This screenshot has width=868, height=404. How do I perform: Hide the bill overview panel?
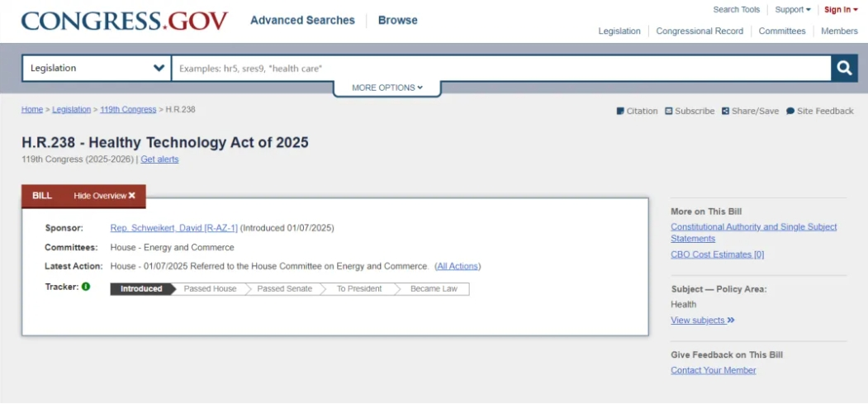104,196
